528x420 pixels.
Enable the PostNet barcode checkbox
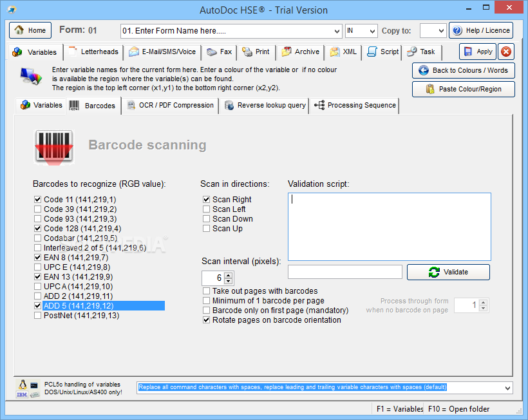pyautogui.click(x=38, y=316)
